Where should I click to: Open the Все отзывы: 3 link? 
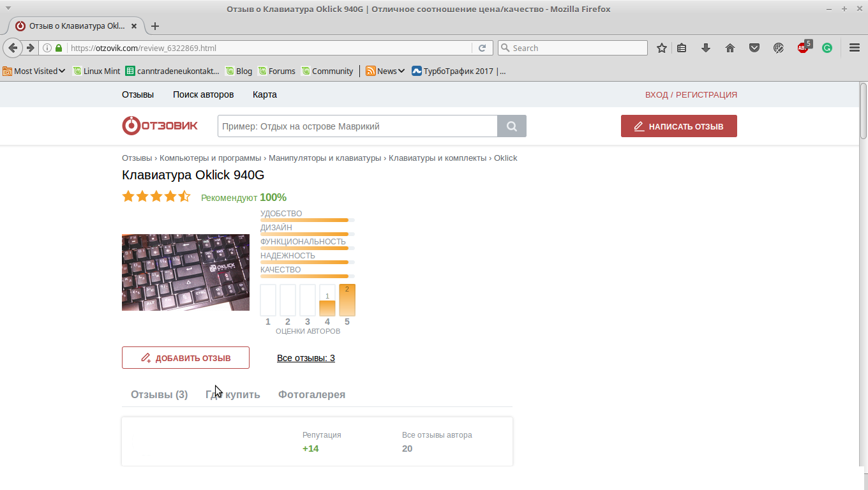tap(306, 358)
